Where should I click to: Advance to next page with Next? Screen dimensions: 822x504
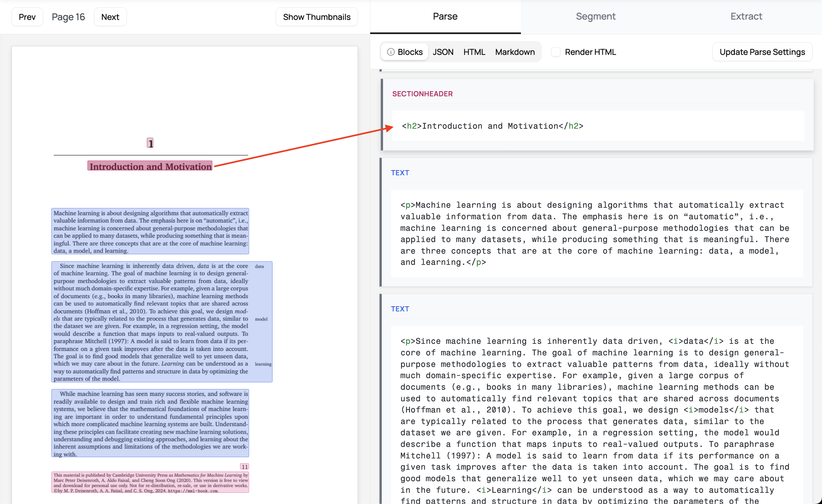coord(110,17)
